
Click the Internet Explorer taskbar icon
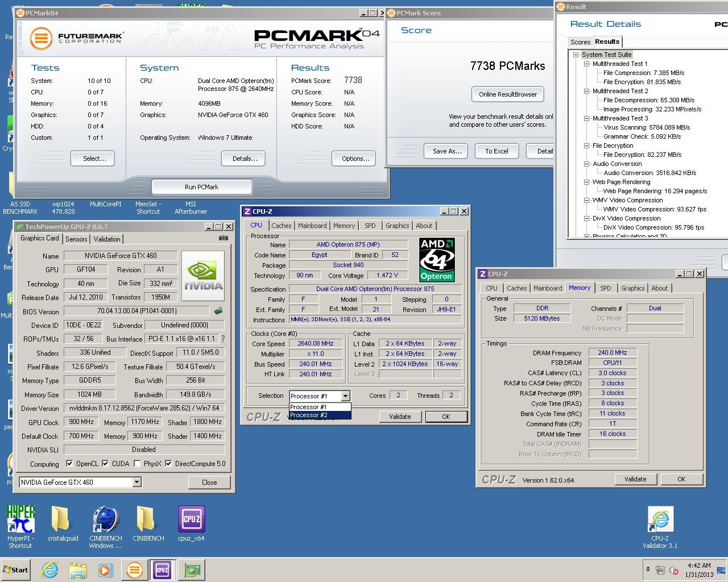pyautogui.click(x=50, y=569)
